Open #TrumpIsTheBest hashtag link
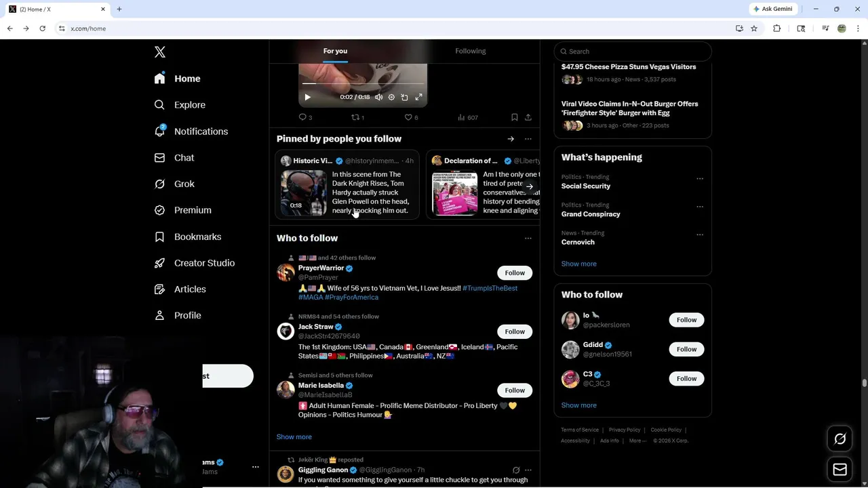868x488 pixels. pos(490,289)
